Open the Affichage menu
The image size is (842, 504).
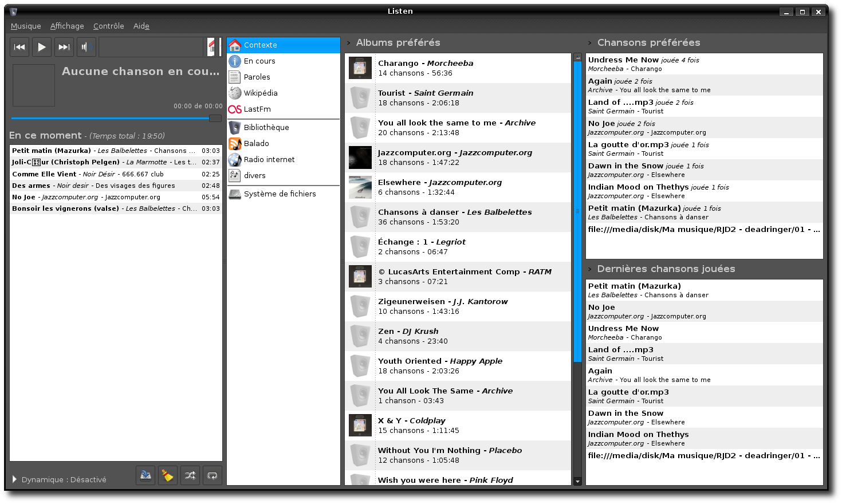pyautogui.click(x=67, y=26)
